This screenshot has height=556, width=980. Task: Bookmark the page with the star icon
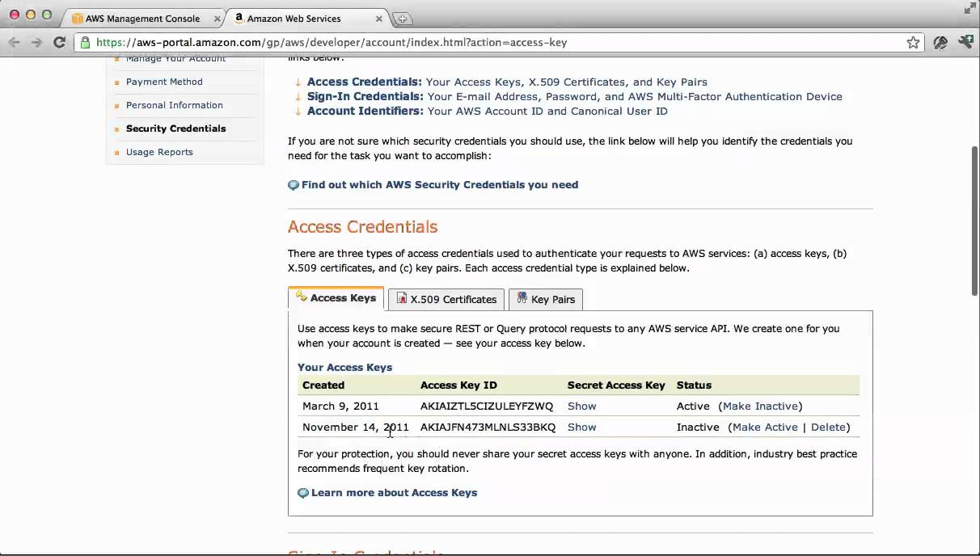[913, 43]
